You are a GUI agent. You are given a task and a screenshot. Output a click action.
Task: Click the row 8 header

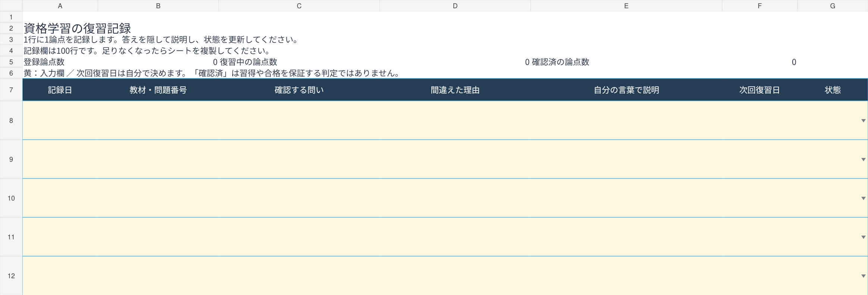click(x=11, y=121)
